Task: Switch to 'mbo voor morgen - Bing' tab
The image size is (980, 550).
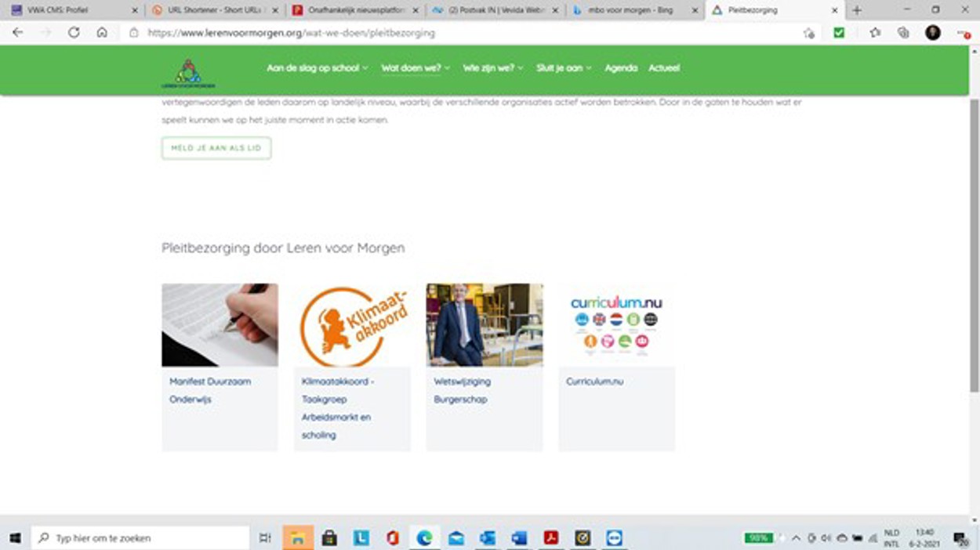Action: coord(632,10)
